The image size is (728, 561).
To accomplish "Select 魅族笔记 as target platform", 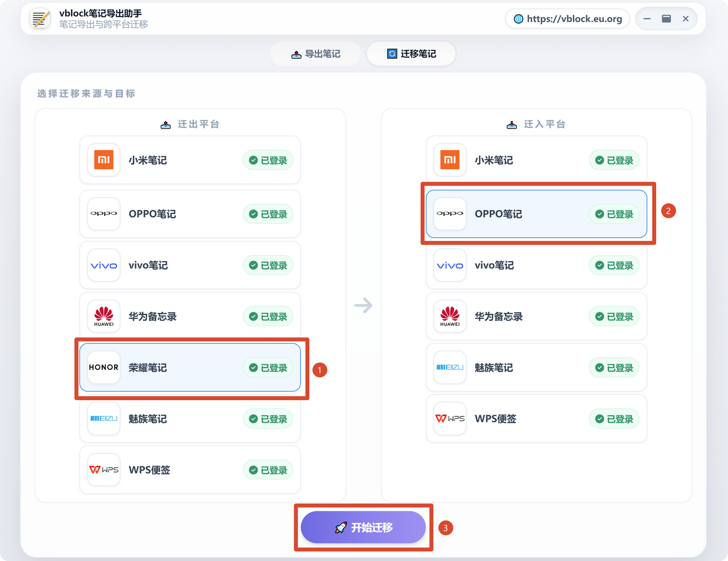I will tap(536, 367).
